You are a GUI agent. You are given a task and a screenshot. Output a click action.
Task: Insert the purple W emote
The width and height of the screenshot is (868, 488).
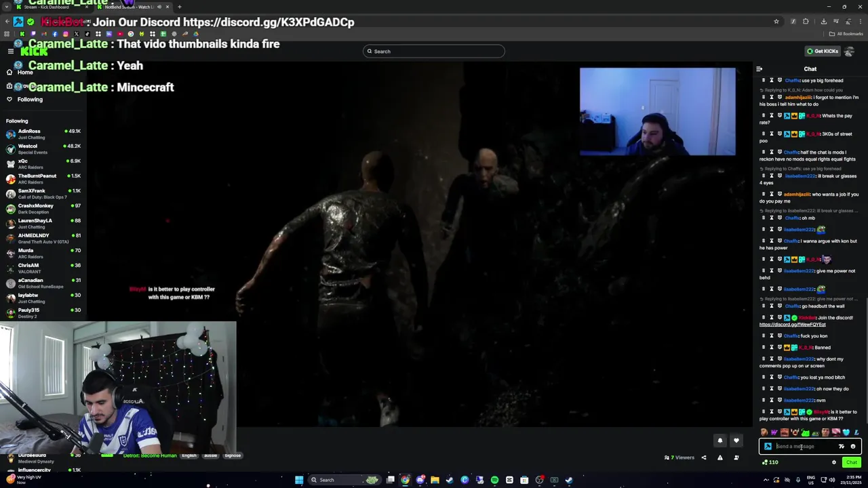774,432
